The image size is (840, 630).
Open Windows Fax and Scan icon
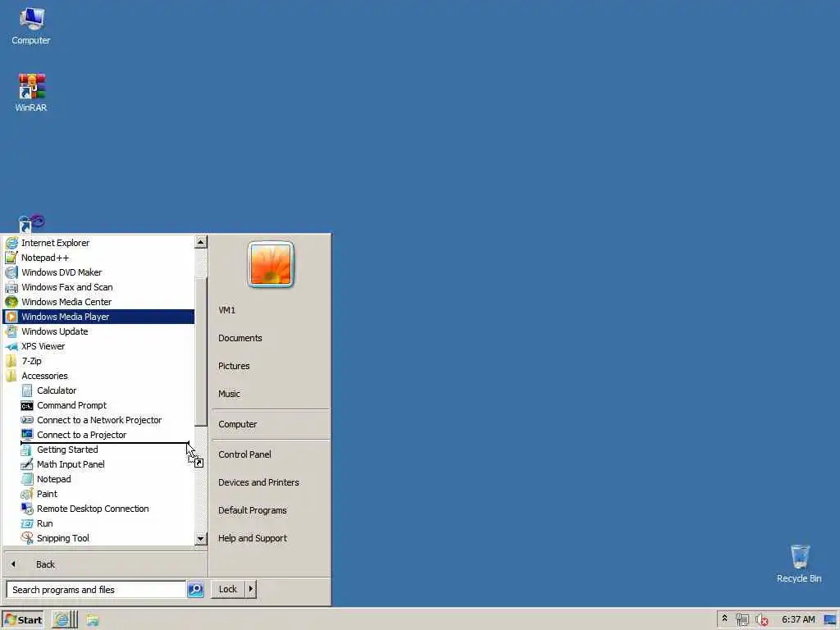pos(11,287)
